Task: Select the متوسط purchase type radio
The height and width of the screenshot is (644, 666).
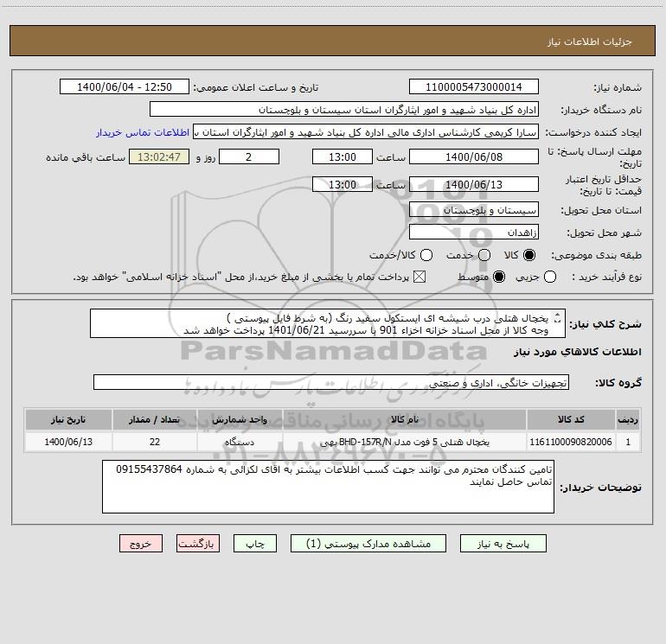Action: pyautogui.click(x=499, y=277)
